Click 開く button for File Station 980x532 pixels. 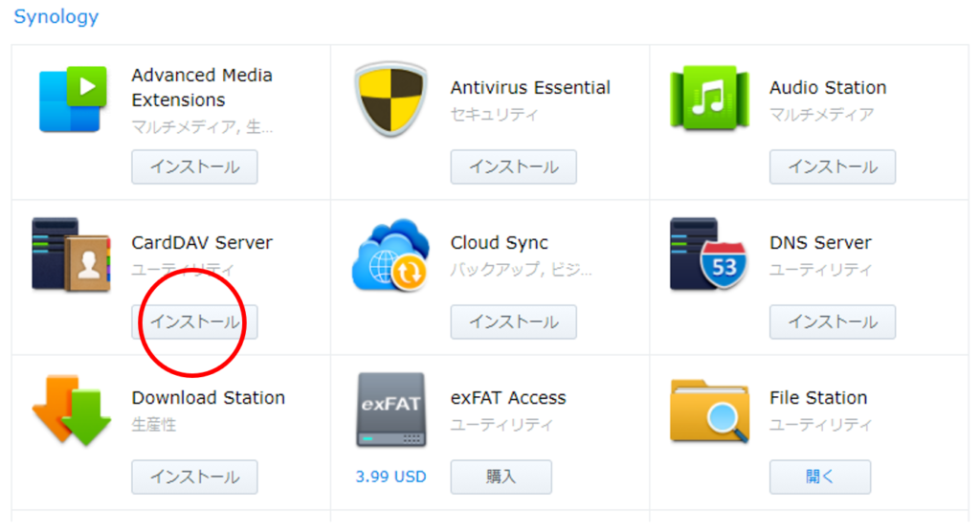(x=820, y=477)
